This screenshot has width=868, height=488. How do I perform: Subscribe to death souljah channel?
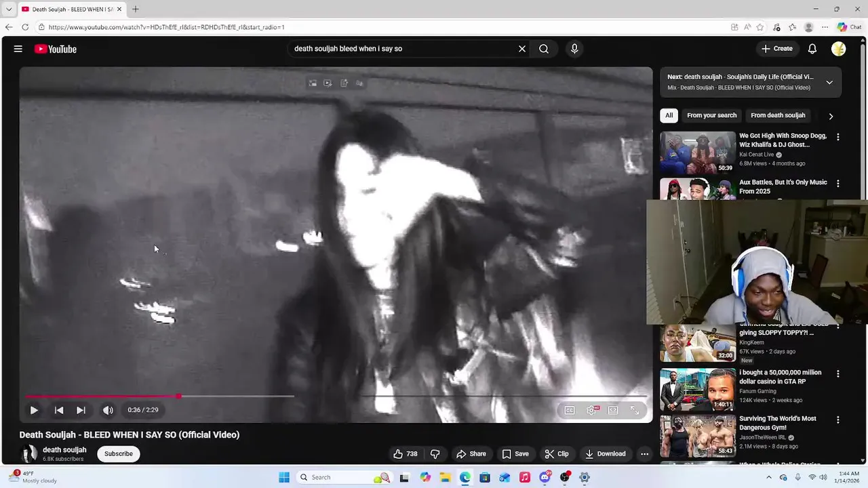tap(119, 454)
